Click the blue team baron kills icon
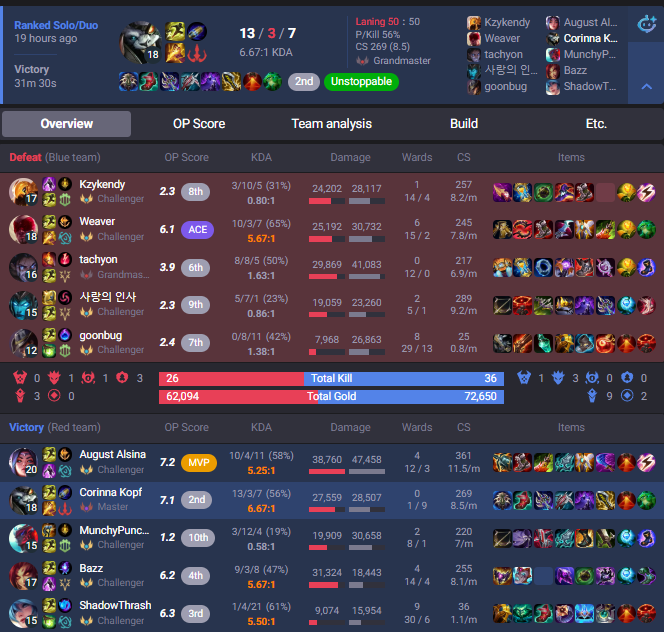664x632 pixels. 524,378
